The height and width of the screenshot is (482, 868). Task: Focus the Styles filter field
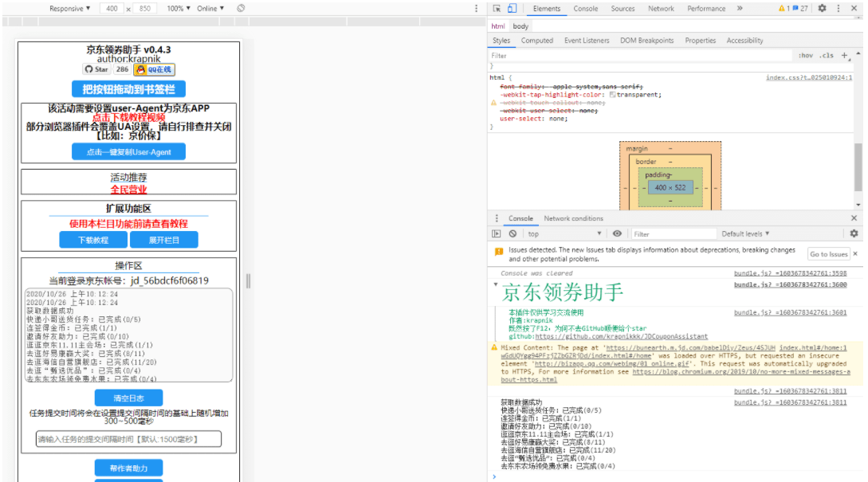coord(640,55)
